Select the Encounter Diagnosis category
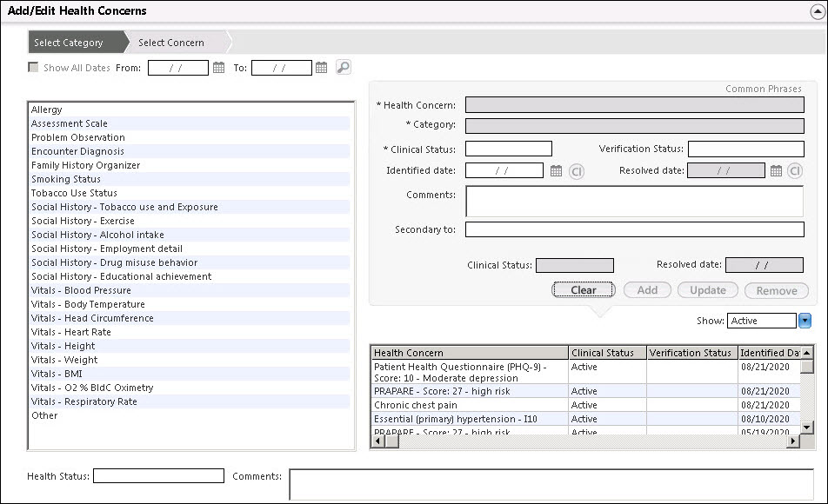This screenshot has width=828, height=504. [x=190, y=151]
